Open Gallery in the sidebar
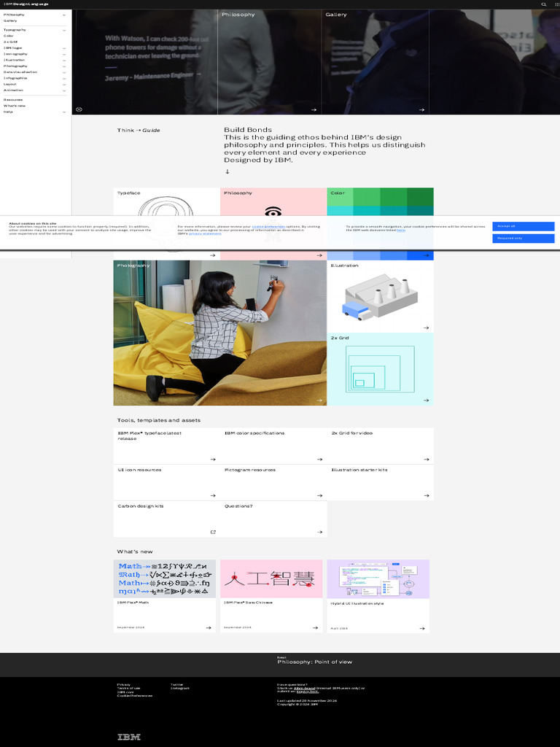The image size is (560, 747). click(10, 21)
